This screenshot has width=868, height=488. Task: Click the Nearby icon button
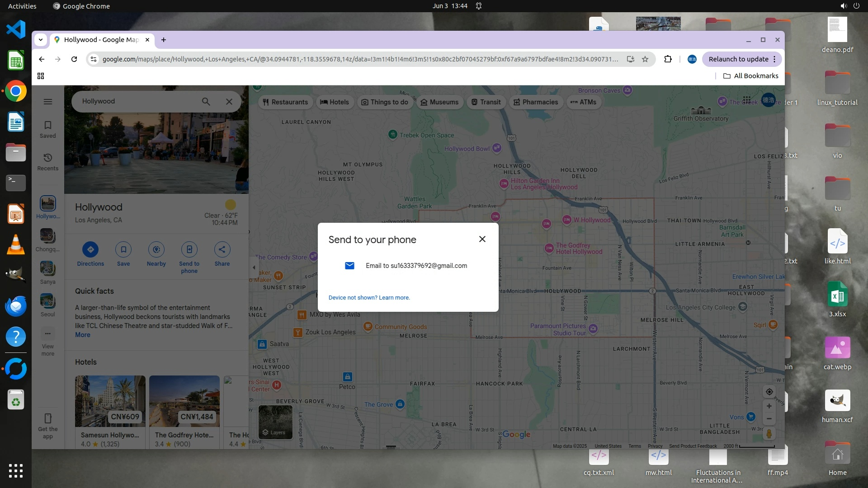point(156,249)
